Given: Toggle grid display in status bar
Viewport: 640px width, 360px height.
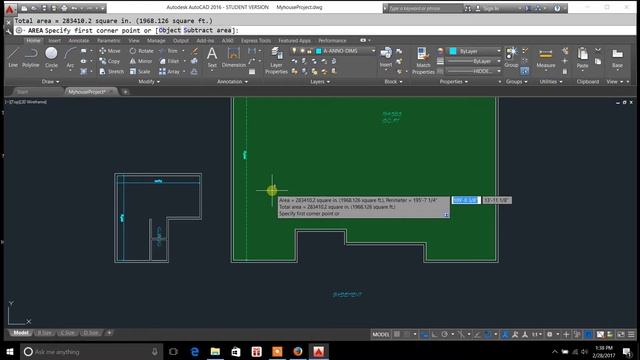Looking at the screenshot, I should [x=397, y=334].
